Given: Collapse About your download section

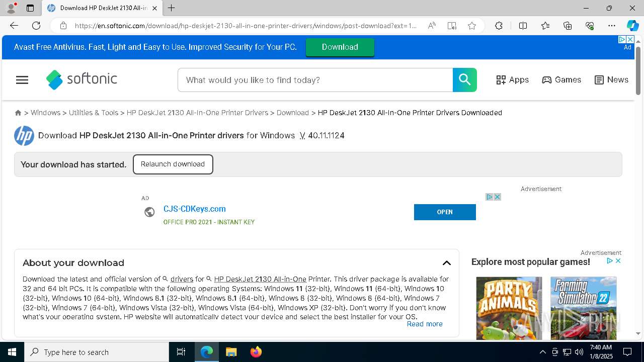Looking at the screenshot, I should [446, 263].
